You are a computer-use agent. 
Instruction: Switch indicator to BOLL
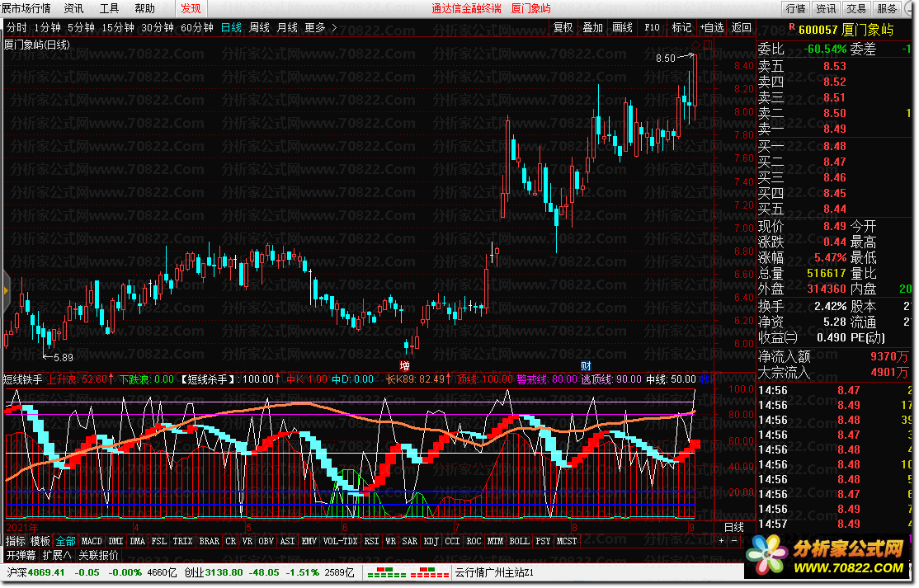(519, 541)
